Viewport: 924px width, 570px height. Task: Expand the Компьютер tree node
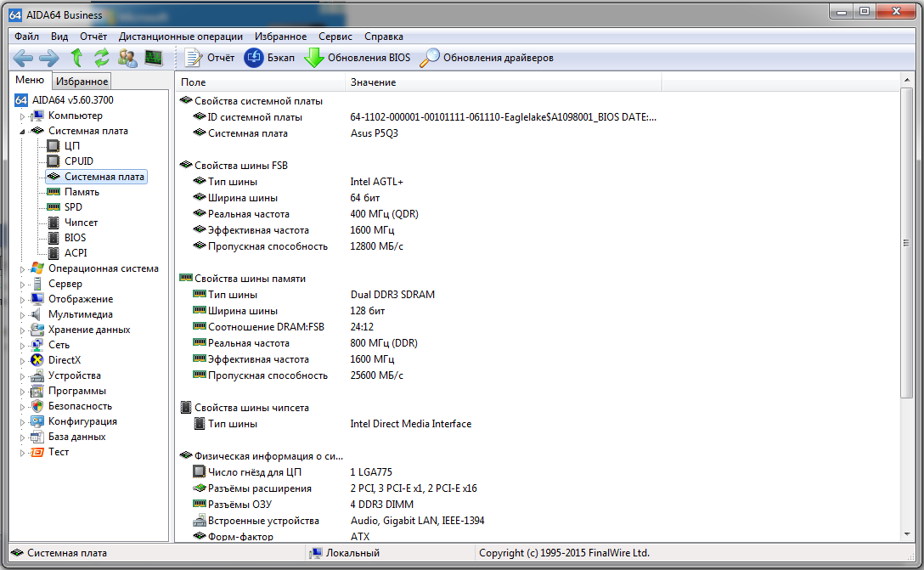click(22, 116)
